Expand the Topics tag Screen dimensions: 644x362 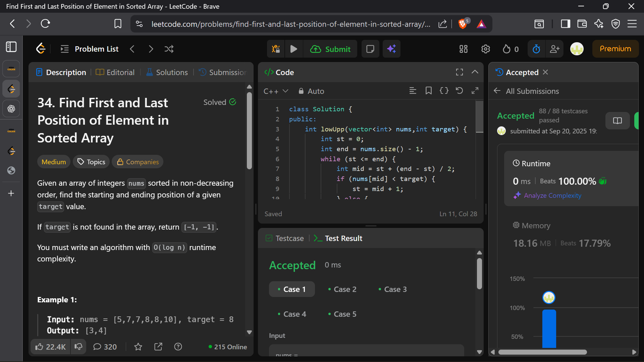point(91,162)
